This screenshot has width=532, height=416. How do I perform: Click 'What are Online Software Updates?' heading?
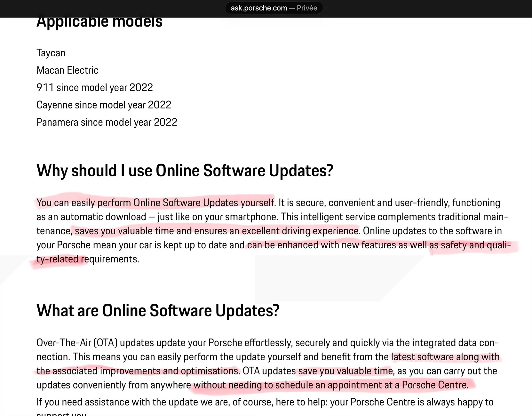(x=158, y=310)
